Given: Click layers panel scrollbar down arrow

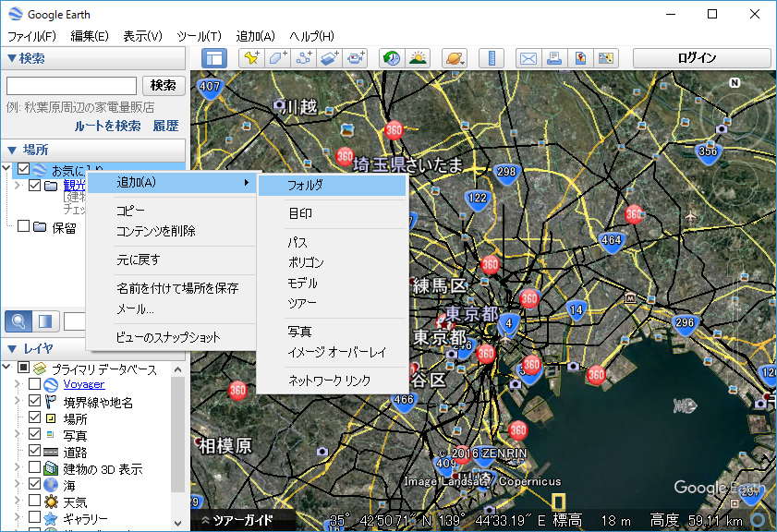Looking at the screenshot, I should click(178, 523).
